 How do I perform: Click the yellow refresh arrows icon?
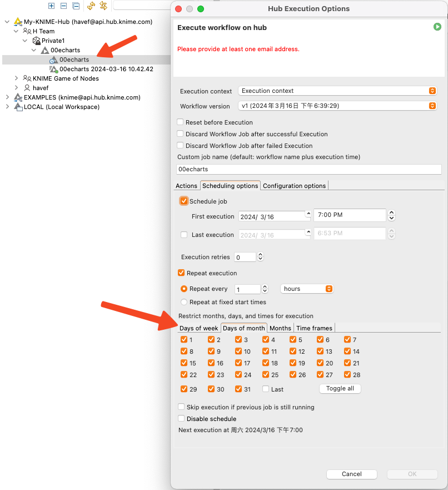coord(91,6)
